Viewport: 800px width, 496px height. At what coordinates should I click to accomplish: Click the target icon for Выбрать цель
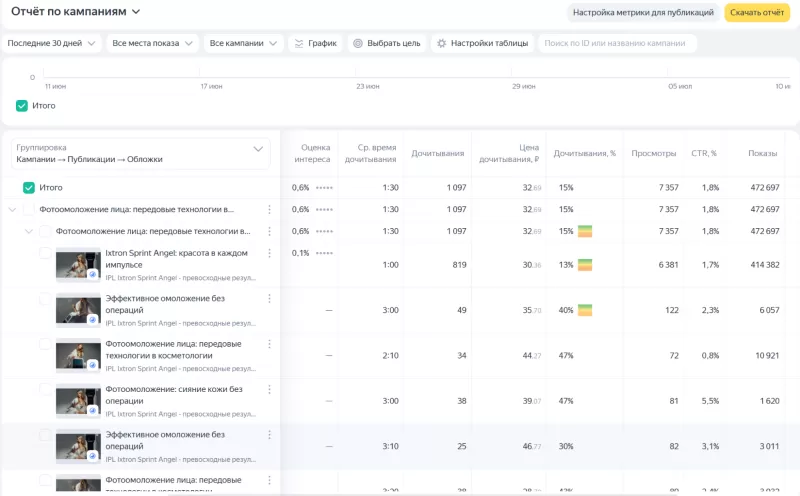click(358, 44)
